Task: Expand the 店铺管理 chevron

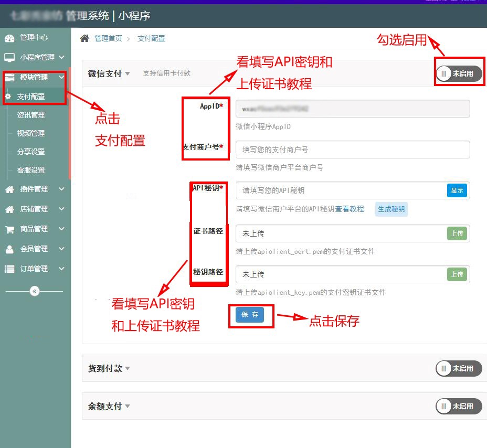Action: (x=61, y=209)
